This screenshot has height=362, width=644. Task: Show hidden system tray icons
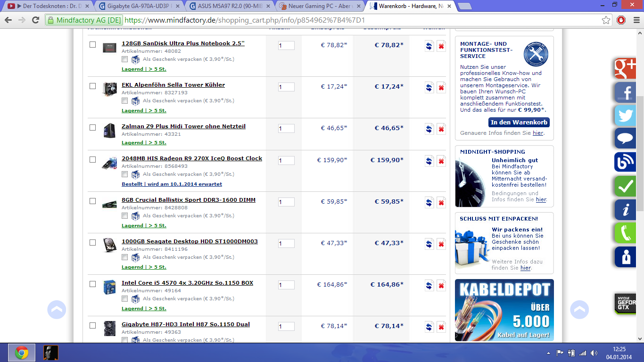[x=548, y=353]
